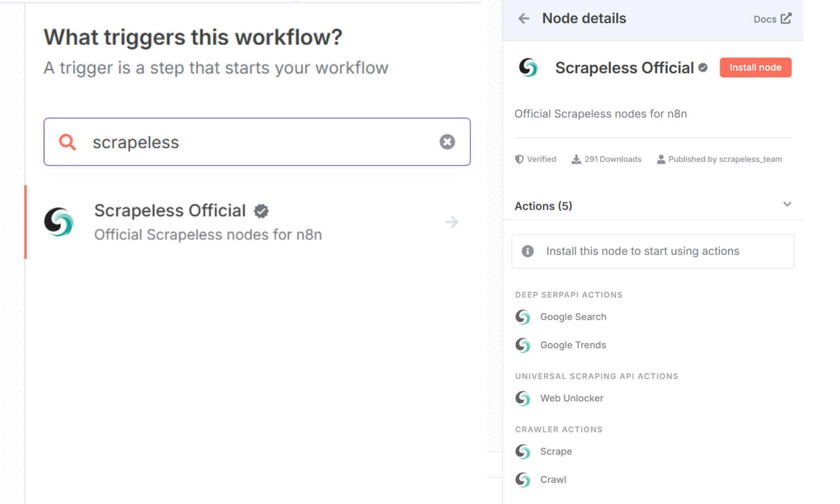Screen dimensions: 840x504
Task: Click the Google Search action icon
Action: [523, 317]
